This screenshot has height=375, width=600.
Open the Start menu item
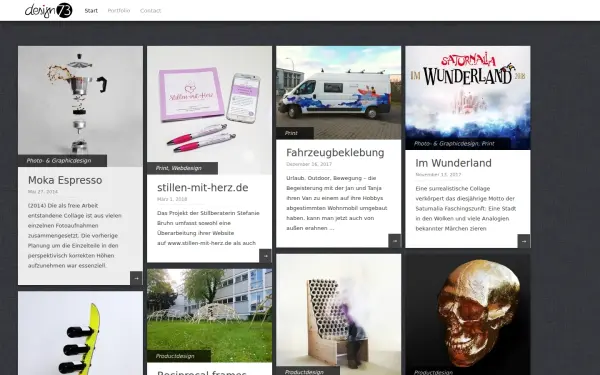pyautogui.click(x=91, y=11)
